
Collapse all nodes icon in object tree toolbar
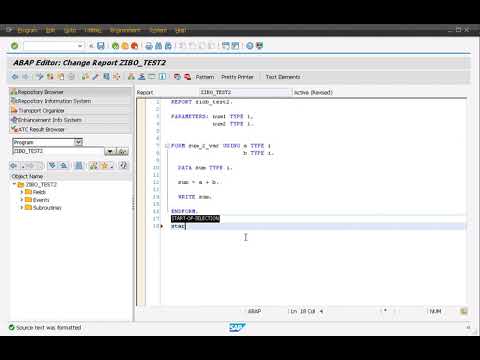[x=63, y=165]
